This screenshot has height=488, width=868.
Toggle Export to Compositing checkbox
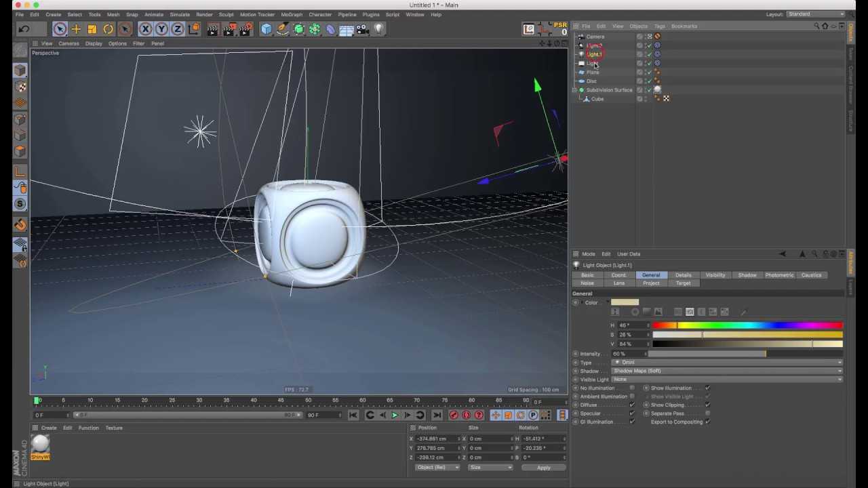coord(707,422)
